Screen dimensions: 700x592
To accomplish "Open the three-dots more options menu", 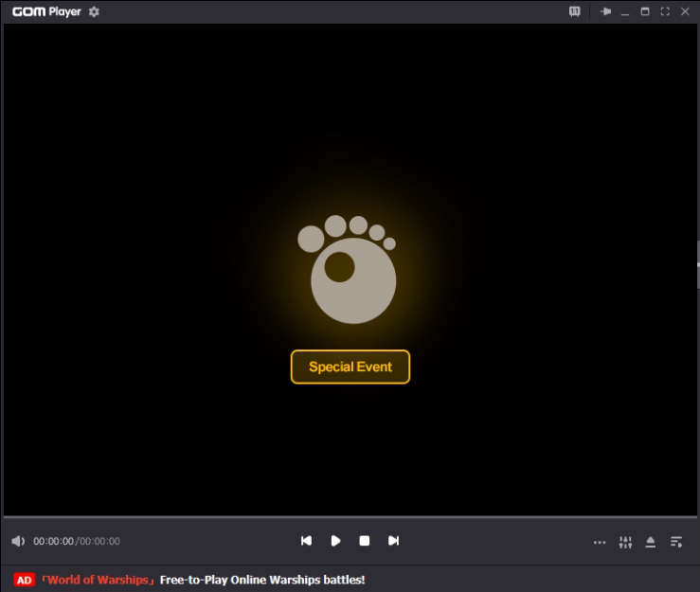I will pos(600,543).
